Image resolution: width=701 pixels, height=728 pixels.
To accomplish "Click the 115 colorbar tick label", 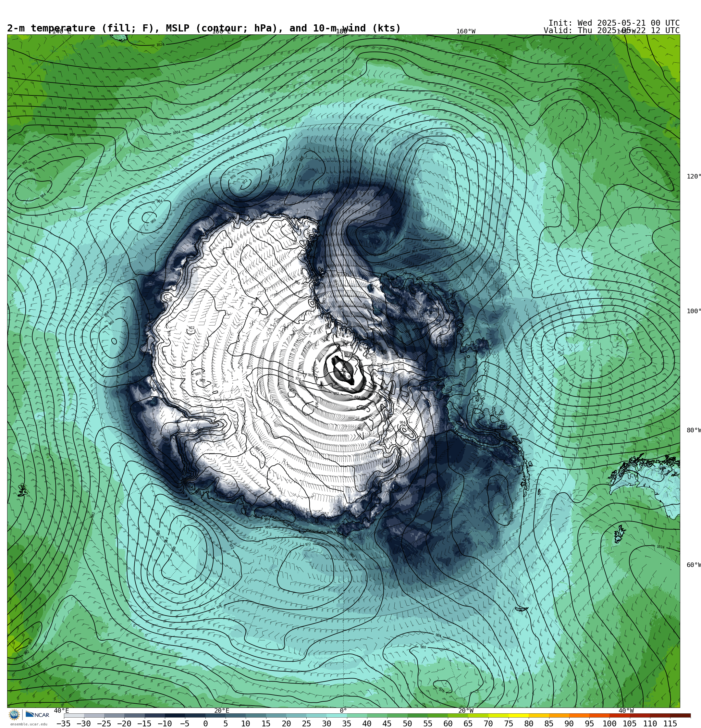I will [x=670, y=723].
